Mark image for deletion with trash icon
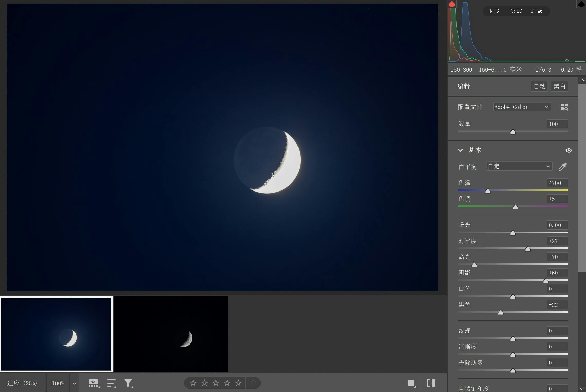 coord(253,383)
